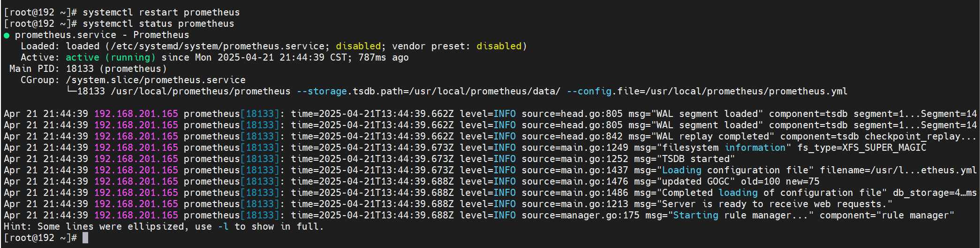
Task: Click the 'Completed loading of configuration file' message
Action: tap(772, 193)
